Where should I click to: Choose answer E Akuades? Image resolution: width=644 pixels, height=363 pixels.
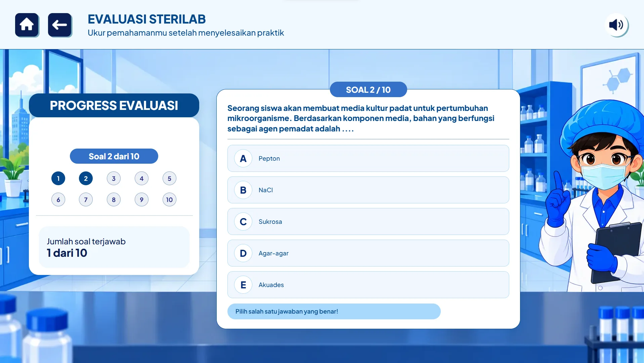pyautogui.click(x=368, y=285)
